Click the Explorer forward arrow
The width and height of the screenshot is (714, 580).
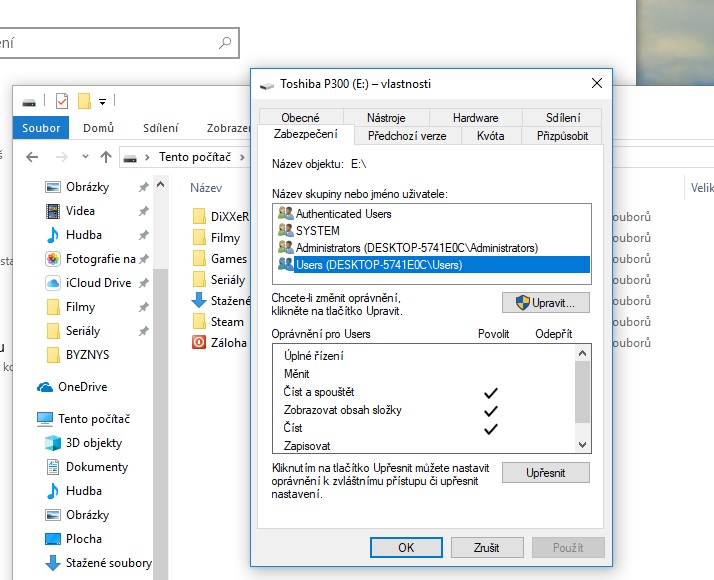[x=61, y=157]
